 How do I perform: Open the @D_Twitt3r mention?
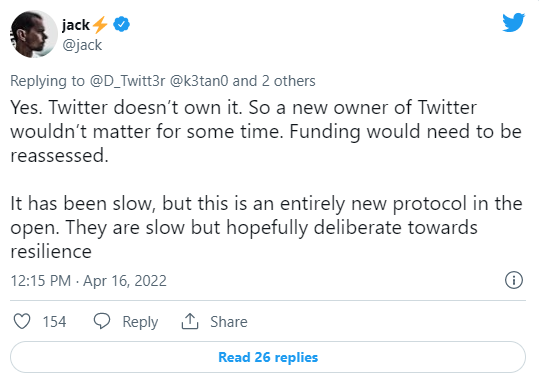(x=128, y=81)
